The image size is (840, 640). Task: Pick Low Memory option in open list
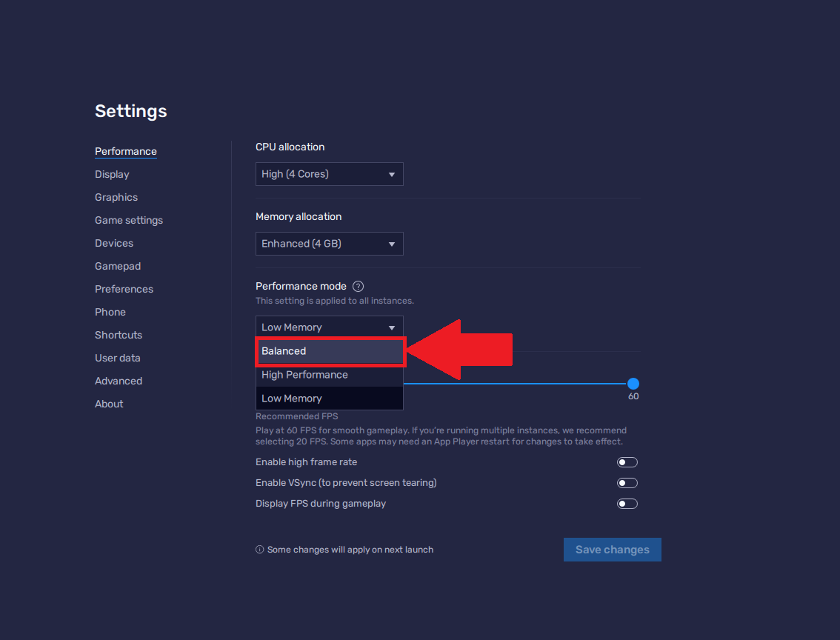coord(329,399)
